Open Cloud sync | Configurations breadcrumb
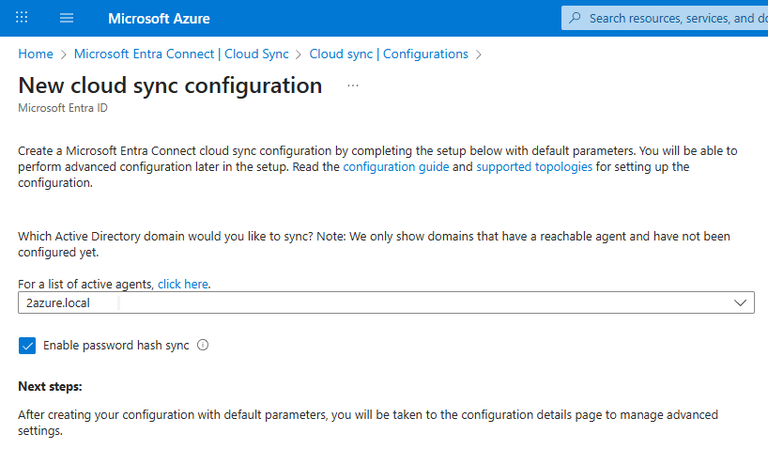 388,54
